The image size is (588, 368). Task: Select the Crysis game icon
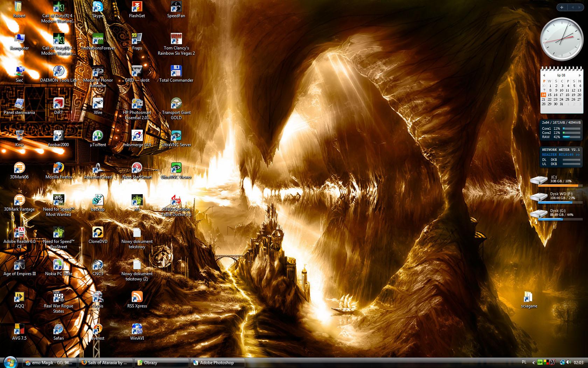tap(98, 300)
